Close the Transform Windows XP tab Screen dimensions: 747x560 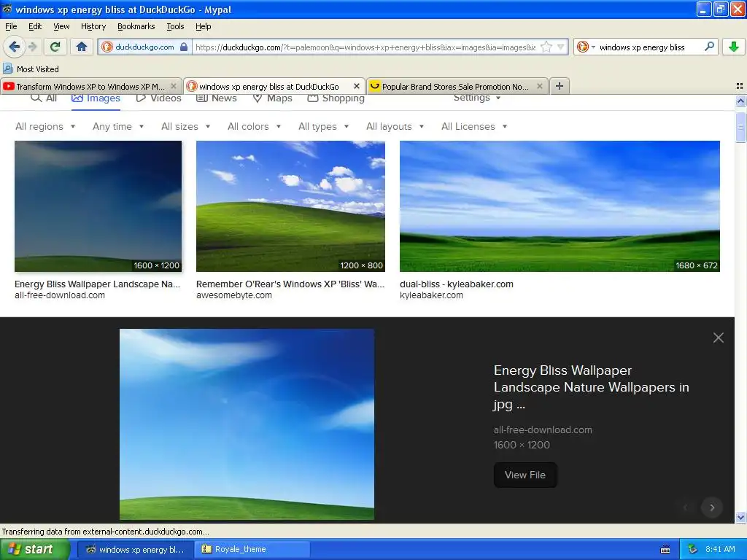tap(174, 86)
